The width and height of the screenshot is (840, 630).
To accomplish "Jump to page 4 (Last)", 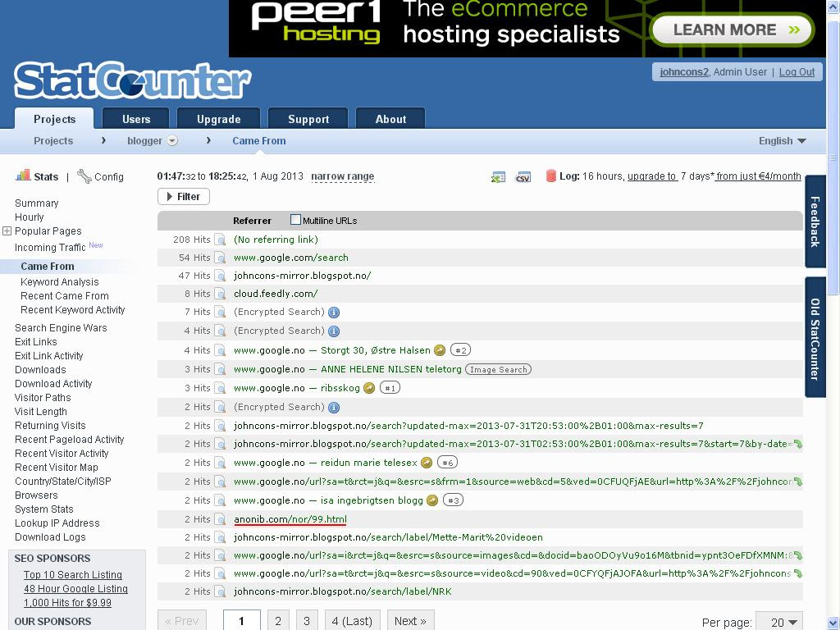I will [x=352, y=621].
